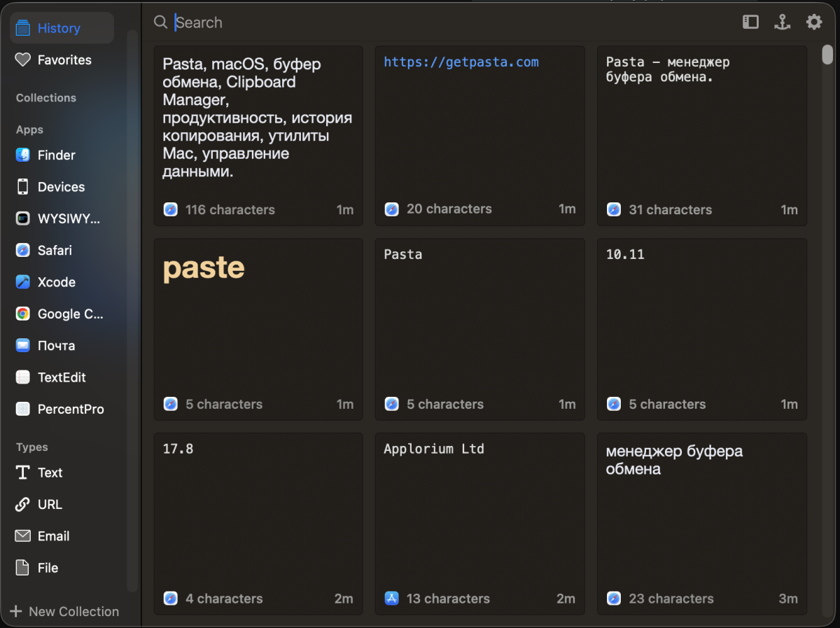Click the Search input field
840x628 pixels.
[x=448, y=22]
